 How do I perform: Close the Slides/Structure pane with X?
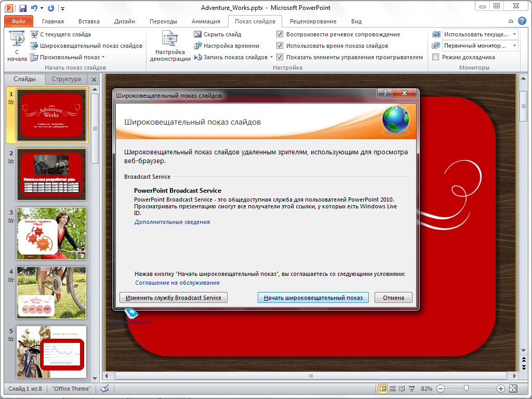tap(94, 79)
